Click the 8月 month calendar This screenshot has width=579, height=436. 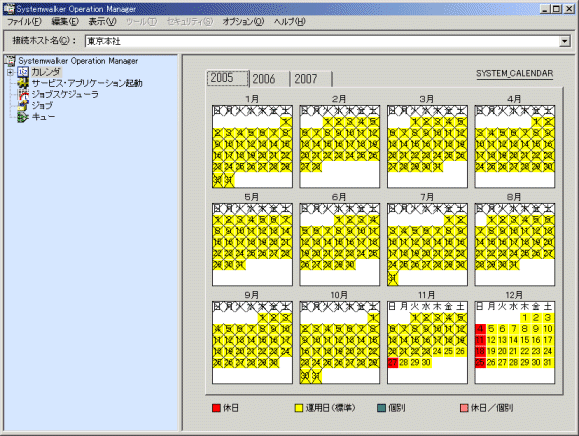coord(515,244)
